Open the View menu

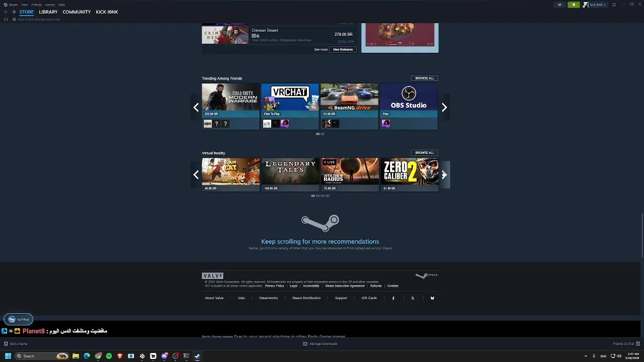click(24, 5)
